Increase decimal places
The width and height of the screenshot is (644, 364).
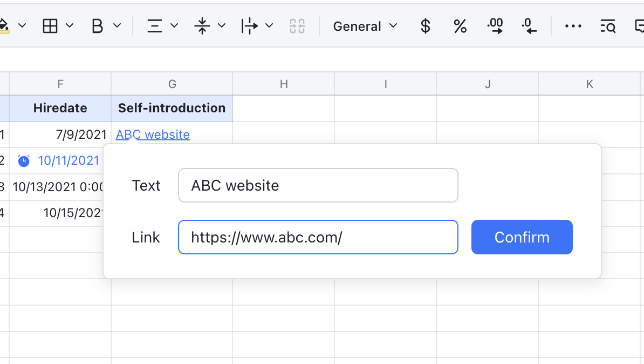coord(494,25)
